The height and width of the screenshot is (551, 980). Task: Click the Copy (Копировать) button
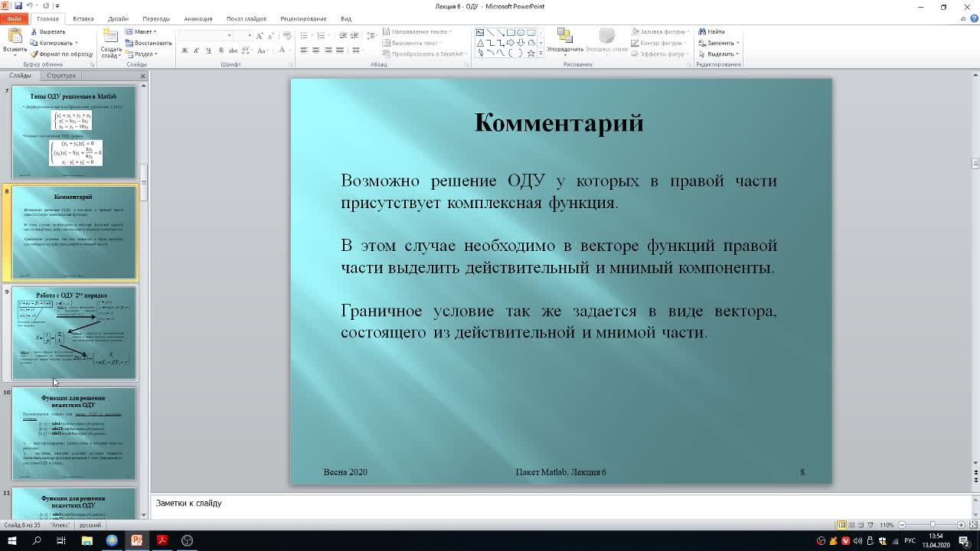point(52,43)
